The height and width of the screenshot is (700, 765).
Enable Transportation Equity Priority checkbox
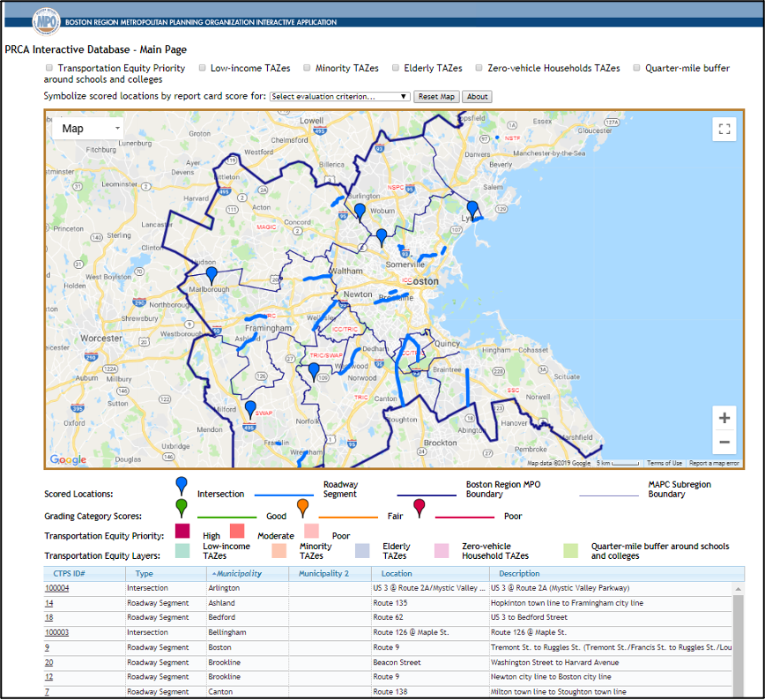(x=48, y=68)
